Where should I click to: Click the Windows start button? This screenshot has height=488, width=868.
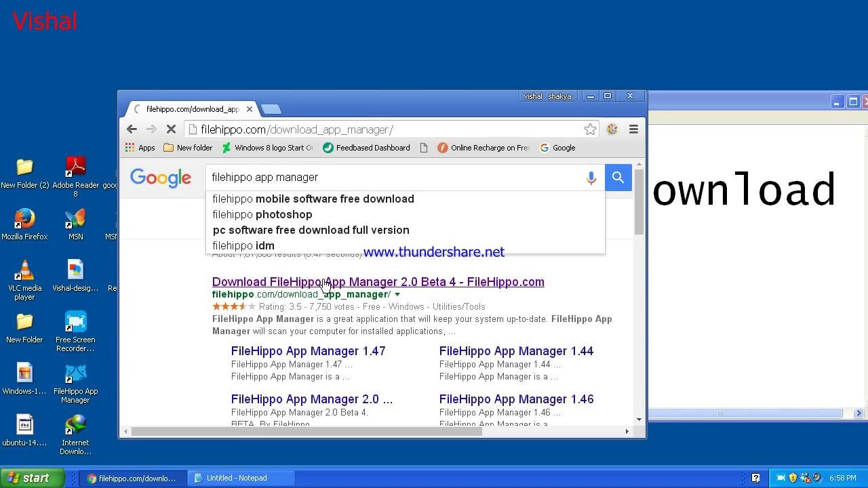(32, 478)
